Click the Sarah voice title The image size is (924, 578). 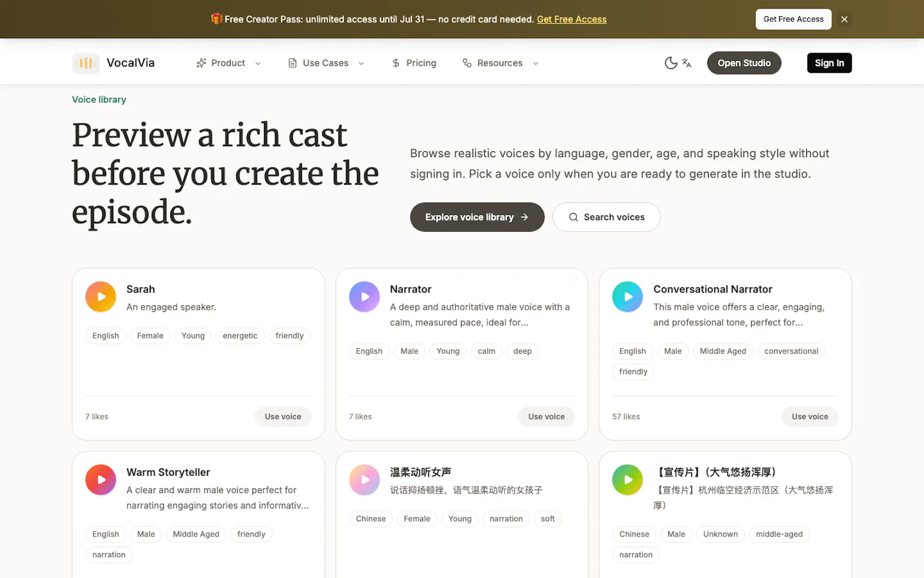click(141, 290)
